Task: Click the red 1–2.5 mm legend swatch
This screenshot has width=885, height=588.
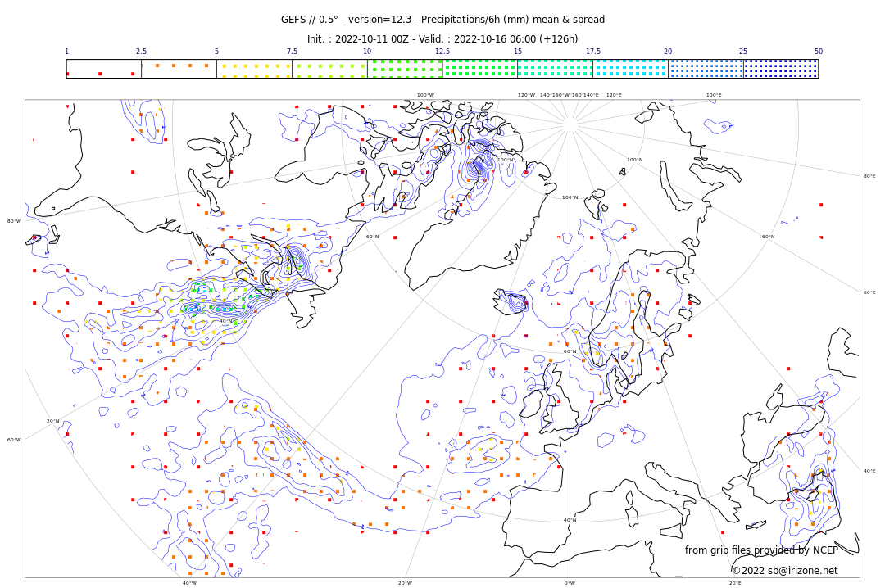Action: [104, 69]
